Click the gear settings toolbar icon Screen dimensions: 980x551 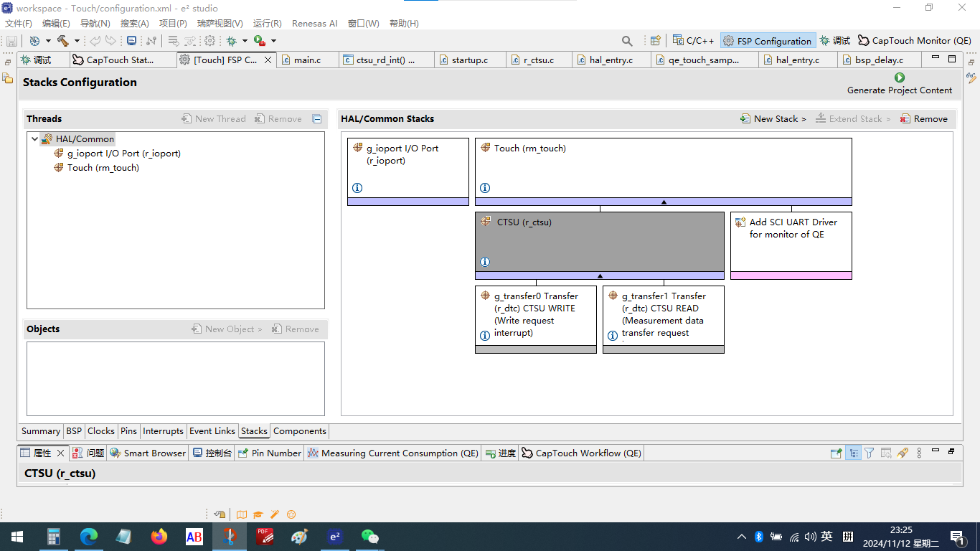click(209, 41)
